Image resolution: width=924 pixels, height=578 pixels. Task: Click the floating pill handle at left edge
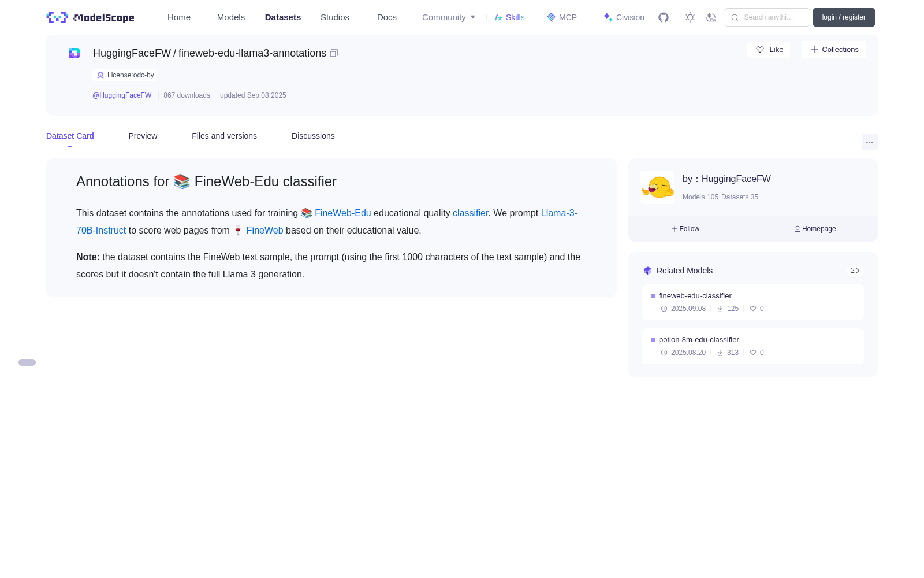pyautogui.click(x=27, y=362)
